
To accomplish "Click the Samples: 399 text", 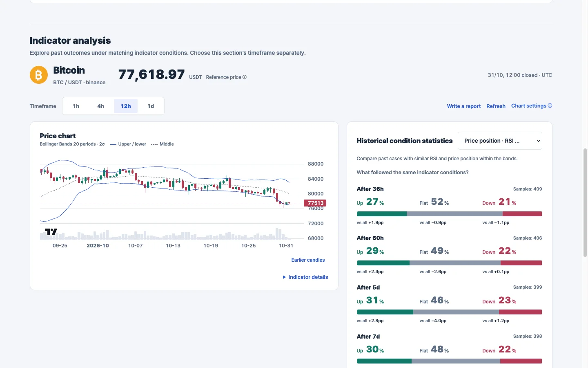I will click(528, 287).
